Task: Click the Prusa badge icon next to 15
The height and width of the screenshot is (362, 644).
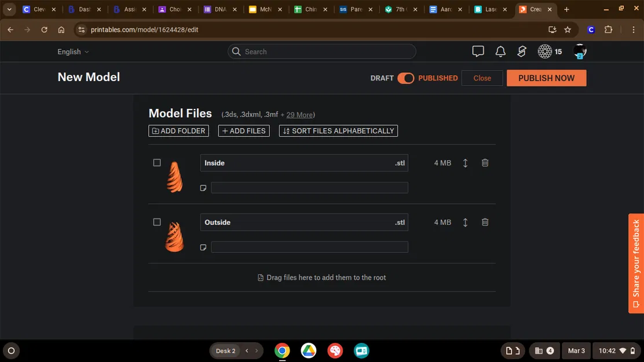Action: click(545, 52)
